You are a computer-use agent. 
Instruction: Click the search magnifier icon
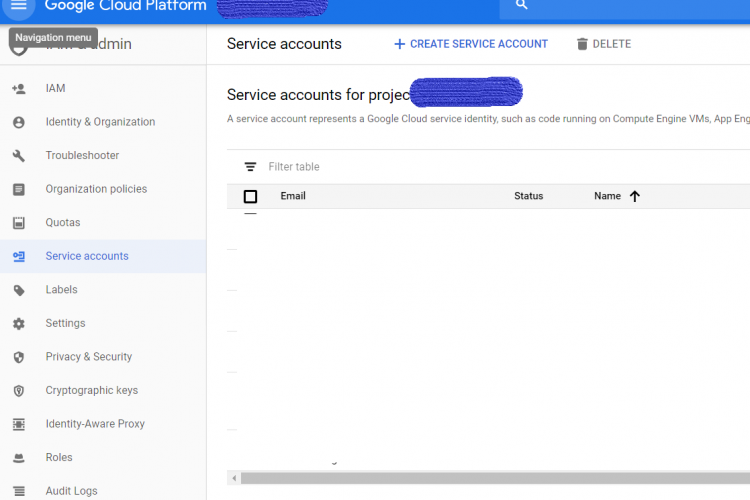[x=521, y=5]
